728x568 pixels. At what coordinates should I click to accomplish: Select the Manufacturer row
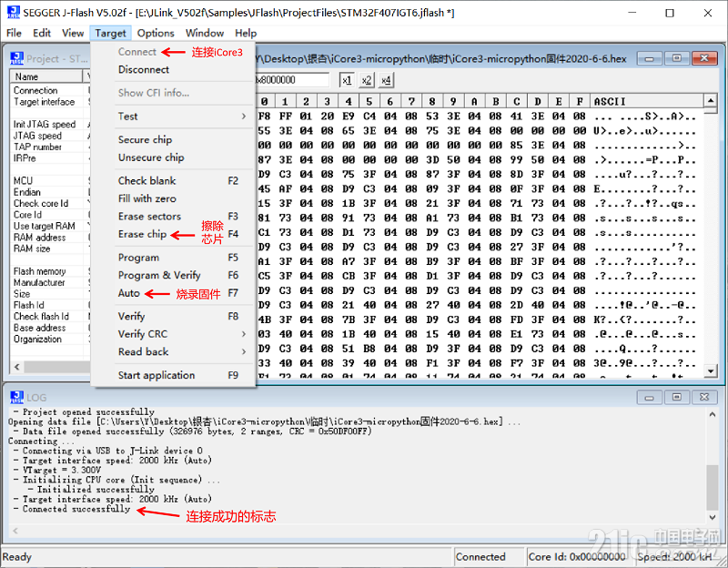(x=50, y=282)
